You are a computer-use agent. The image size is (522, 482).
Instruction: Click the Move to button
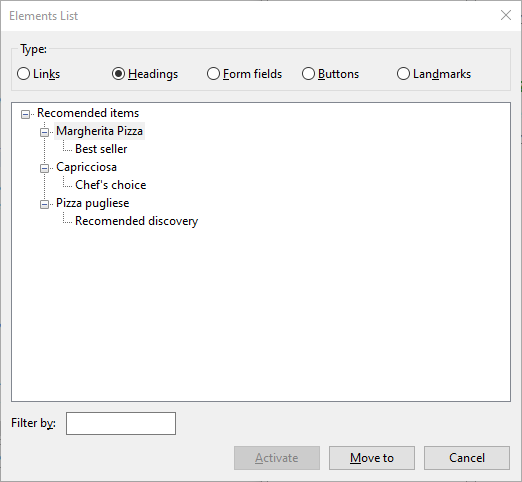point(372,458)
